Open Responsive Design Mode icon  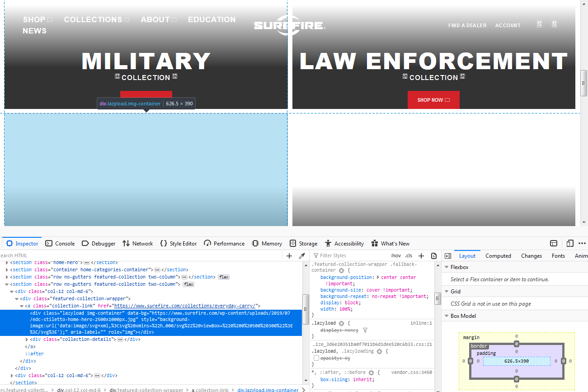point(570,243)
